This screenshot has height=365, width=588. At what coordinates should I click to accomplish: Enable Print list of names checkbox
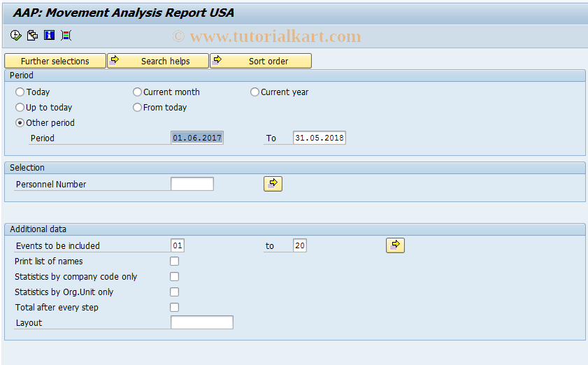coord(174,261)
